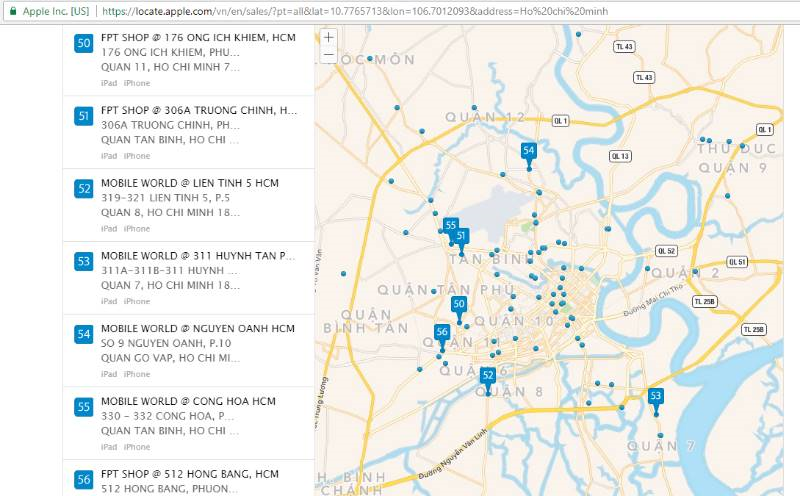Click the map zoom in plus button
Viewport: 800px width, 496px height.
click(x=329, y=37)
